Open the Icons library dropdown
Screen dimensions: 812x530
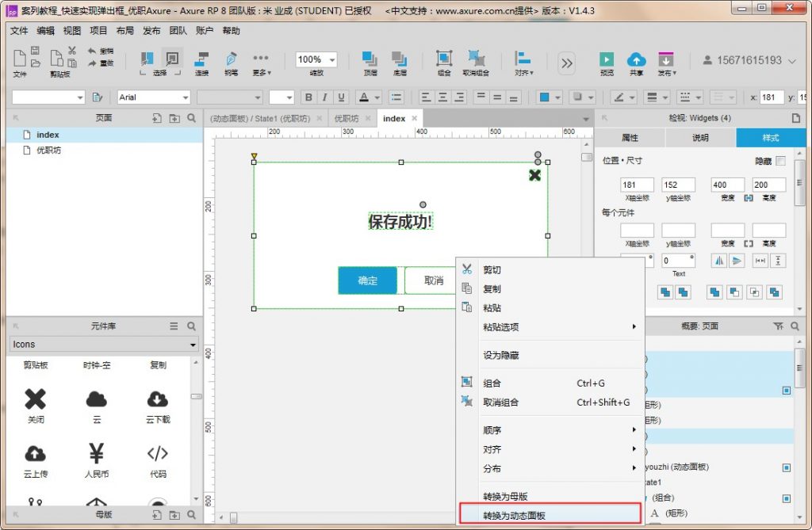pos(103,345)
